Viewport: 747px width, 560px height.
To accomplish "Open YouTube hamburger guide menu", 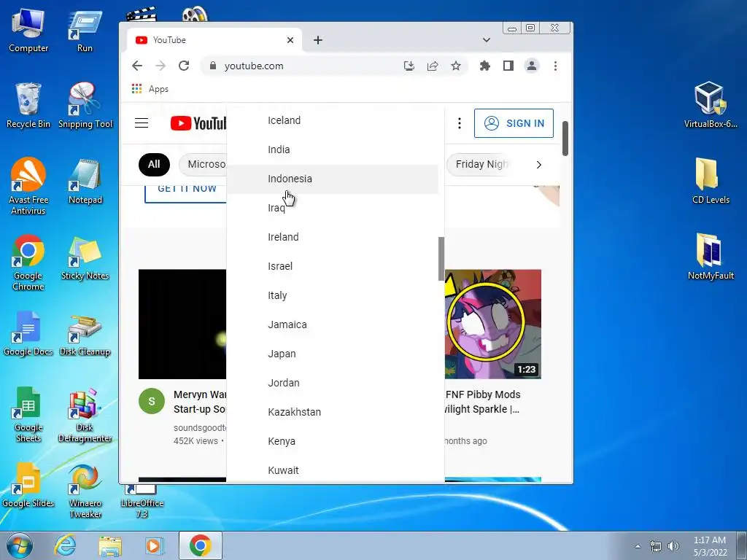I will [x=142, y=122].
